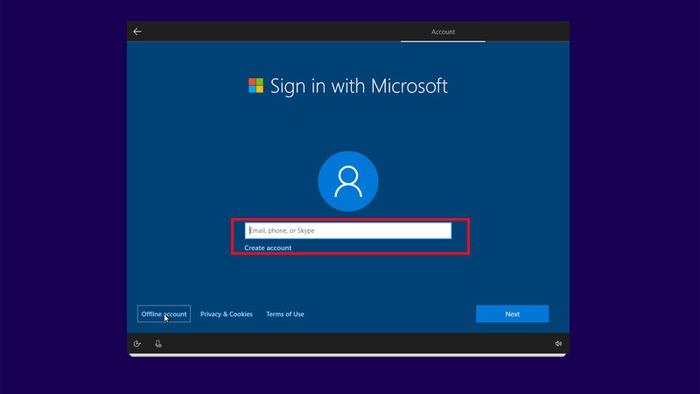700x394 pixels.
Task: Select the Account tab
Action: [x=443, y=32]
